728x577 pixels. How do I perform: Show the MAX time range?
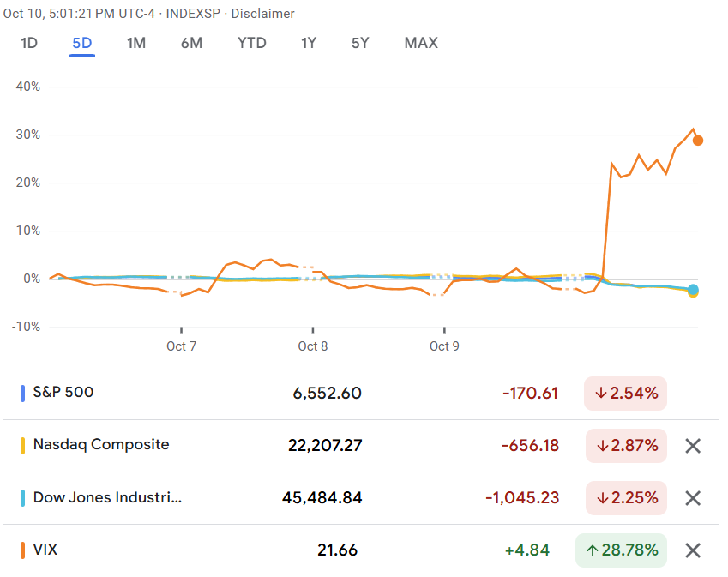(421, 43)
